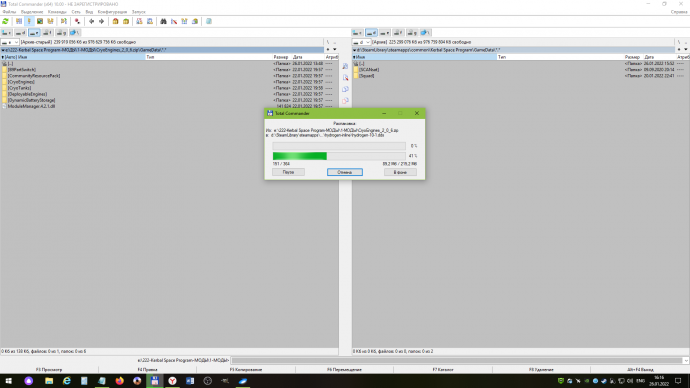Viewport: 690px width, 388px height.
Task: Click the command line input field
Action: [x=456, y=360]
